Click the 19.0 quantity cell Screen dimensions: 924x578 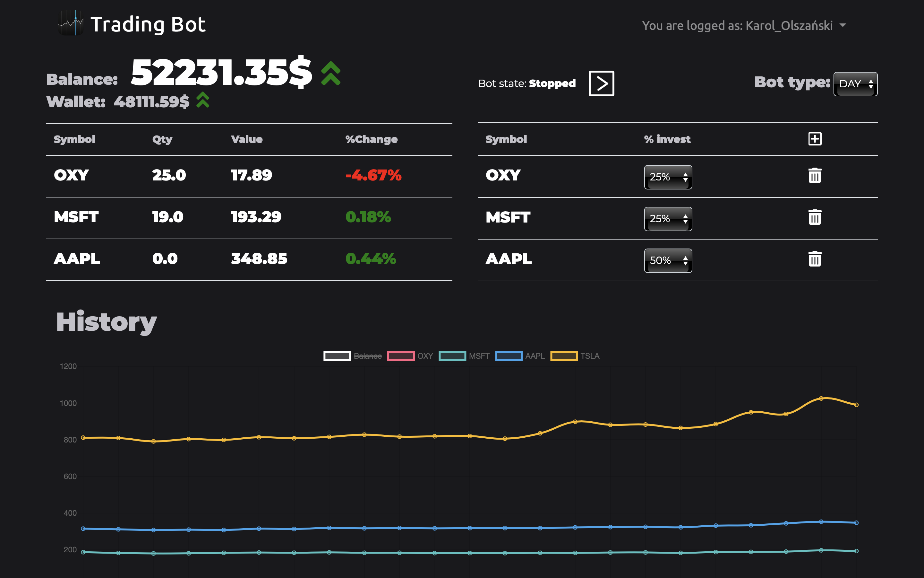[x=167, y=217]
